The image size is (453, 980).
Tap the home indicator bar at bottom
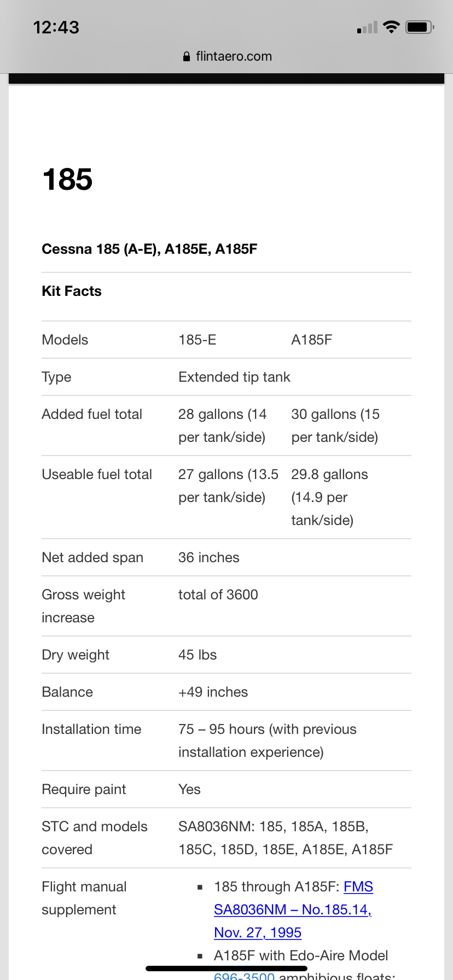(x=226, y=968)
